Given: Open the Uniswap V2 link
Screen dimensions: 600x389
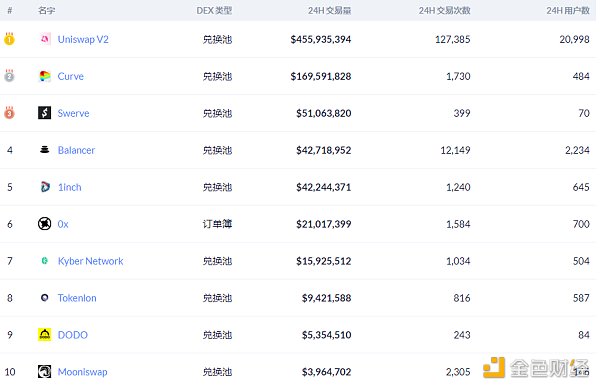Looking at the screenshot, I should point(83,39).
